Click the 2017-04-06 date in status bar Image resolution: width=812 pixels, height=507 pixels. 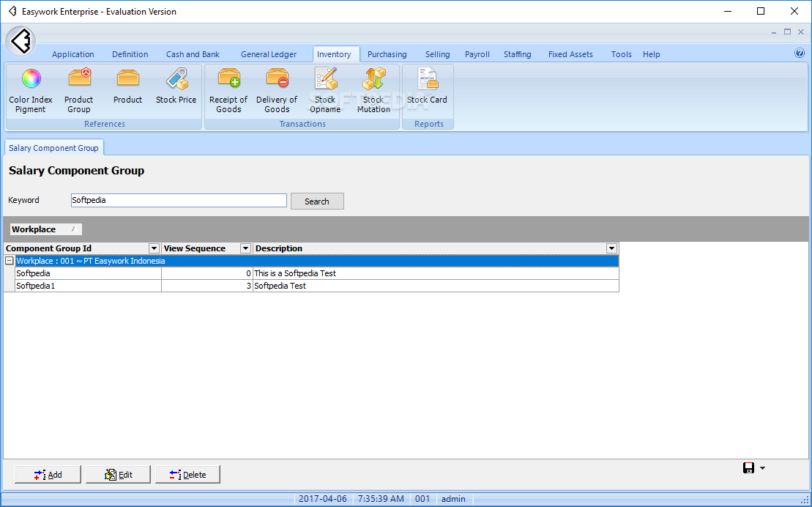pyautogui.click(x=323, y=499)
